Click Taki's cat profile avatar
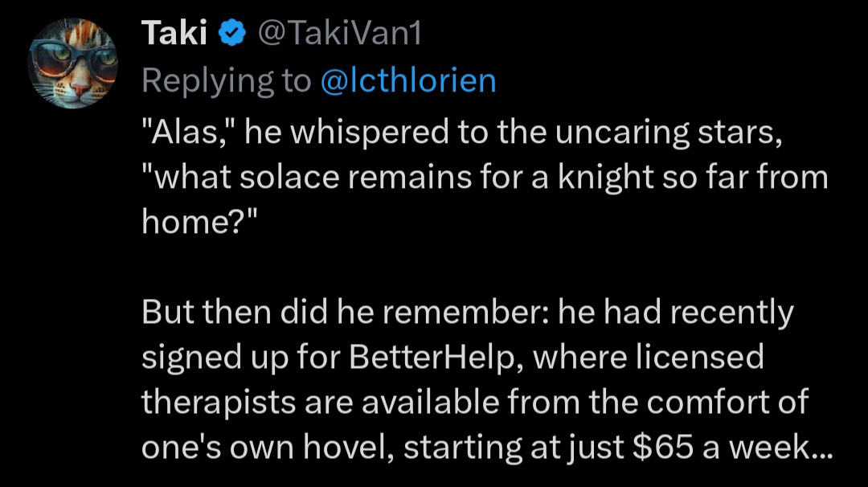This screenshot has height=487, width=868. tap(72, 63)
